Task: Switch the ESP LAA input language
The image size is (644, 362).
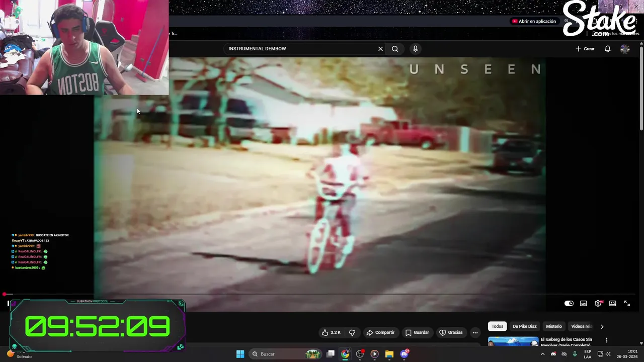Action: (x=588, y=354)
